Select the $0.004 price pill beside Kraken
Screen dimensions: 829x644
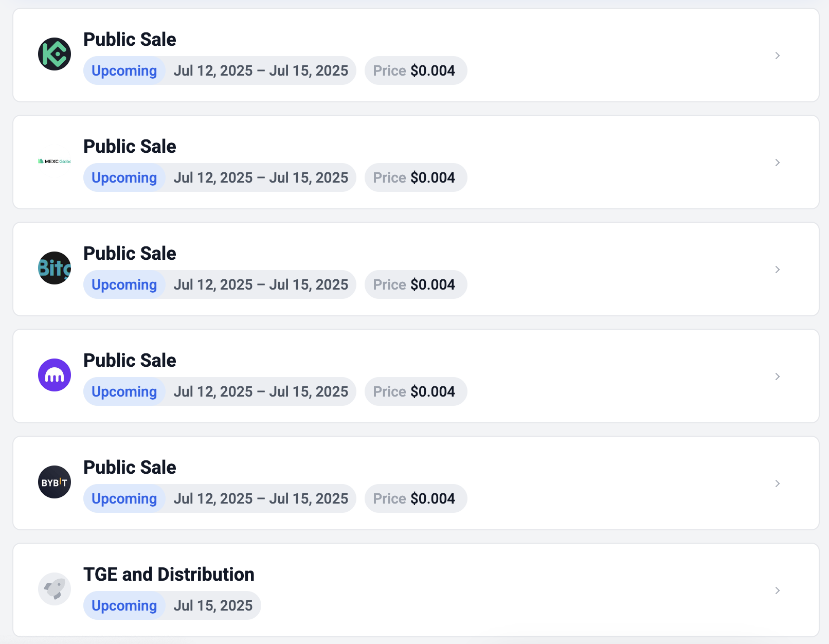click(416, 391)
